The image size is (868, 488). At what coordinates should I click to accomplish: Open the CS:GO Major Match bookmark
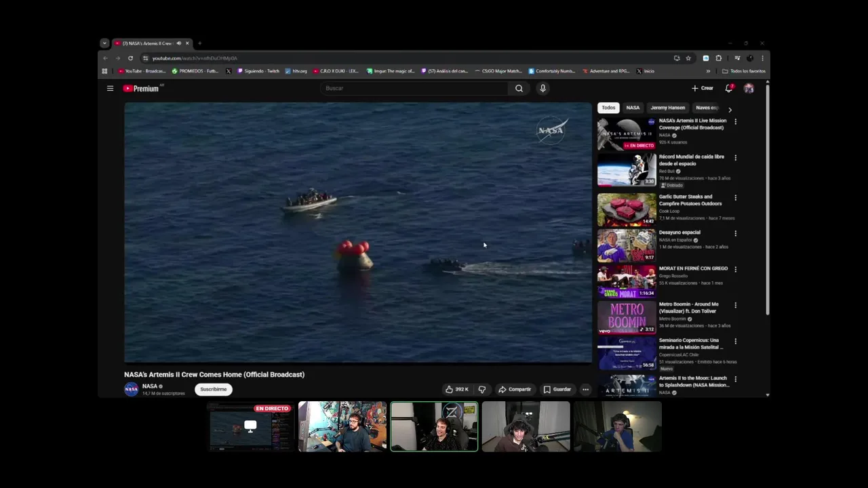[x=498, y=71]
